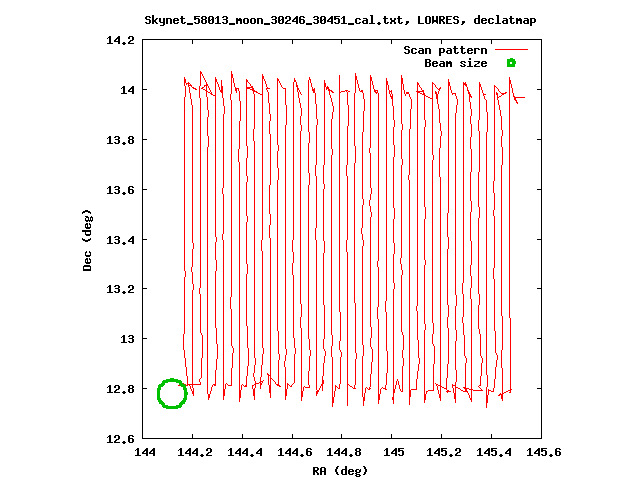Image resolution: width=640 pixels, height=480 pixels.
Task: Click the y-axis tick value 13.2
Action: tap(120, 289)
